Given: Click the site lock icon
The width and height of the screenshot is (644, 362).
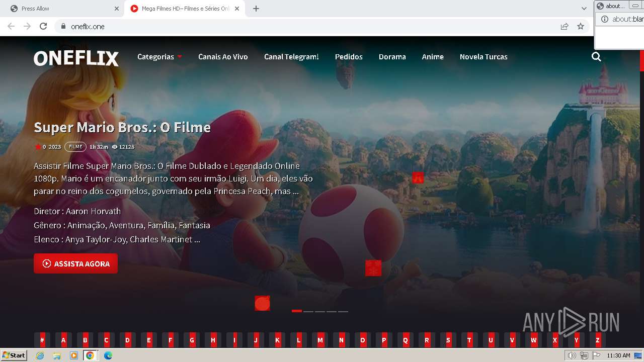Looking at the screenshot, I should click(63, 26).
